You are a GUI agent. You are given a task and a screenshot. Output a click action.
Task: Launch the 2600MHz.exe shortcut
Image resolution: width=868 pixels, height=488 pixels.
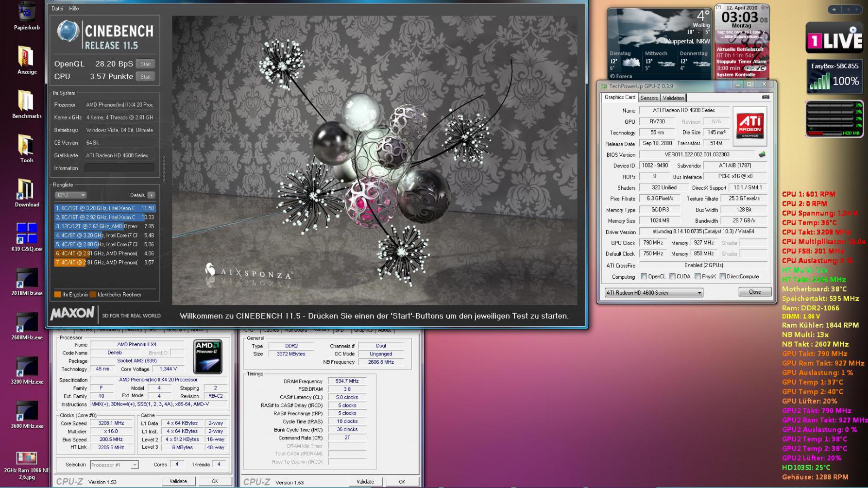coord(26,322)
